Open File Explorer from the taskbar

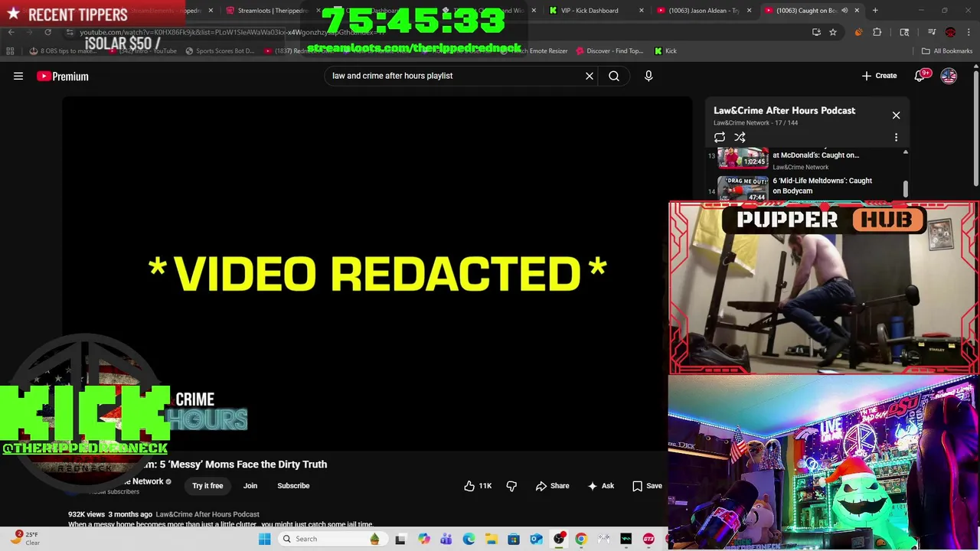coord(491,539)
